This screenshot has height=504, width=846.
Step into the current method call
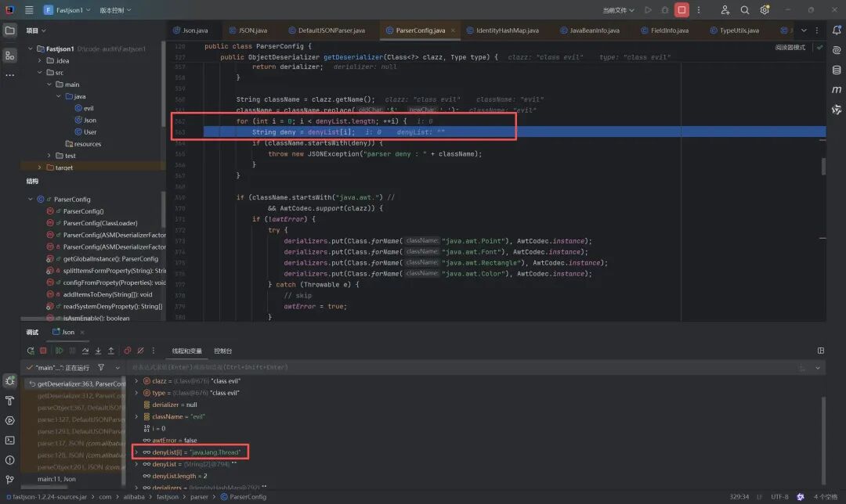[98, 351]
